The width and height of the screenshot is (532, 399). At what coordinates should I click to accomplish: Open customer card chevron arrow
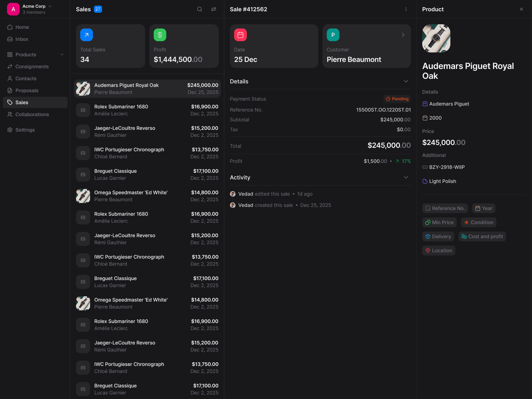403,35
